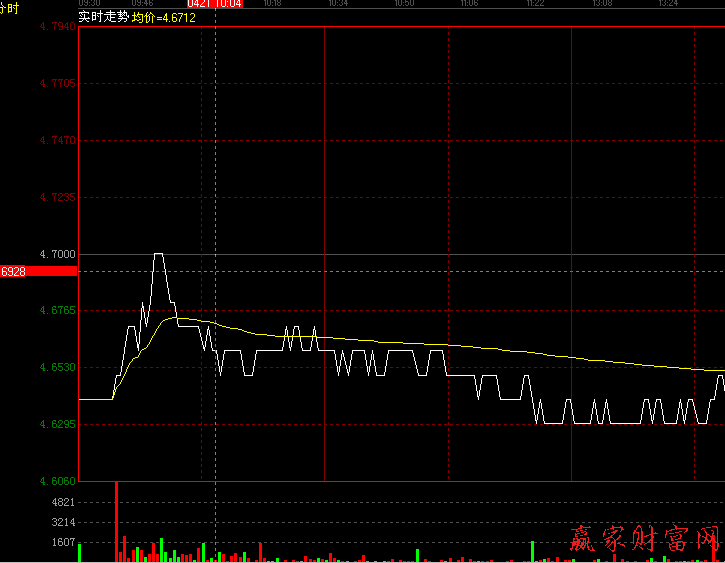Viewport: 725px width, 563px height.
Task: Click the 4.7705 price axis label
Action: 57,83
